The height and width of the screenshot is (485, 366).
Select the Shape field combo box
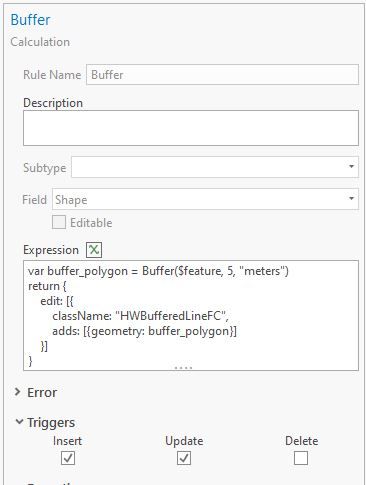tap(205, 199)
